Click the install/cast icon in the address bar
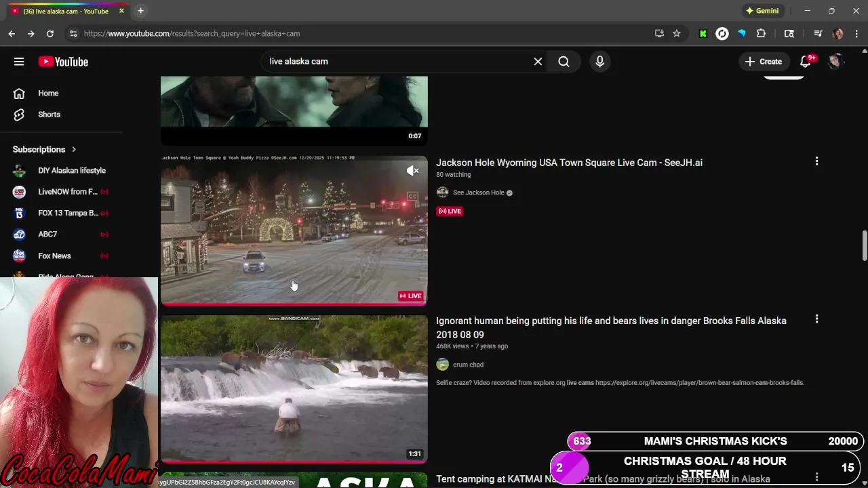 coord(659,33)
